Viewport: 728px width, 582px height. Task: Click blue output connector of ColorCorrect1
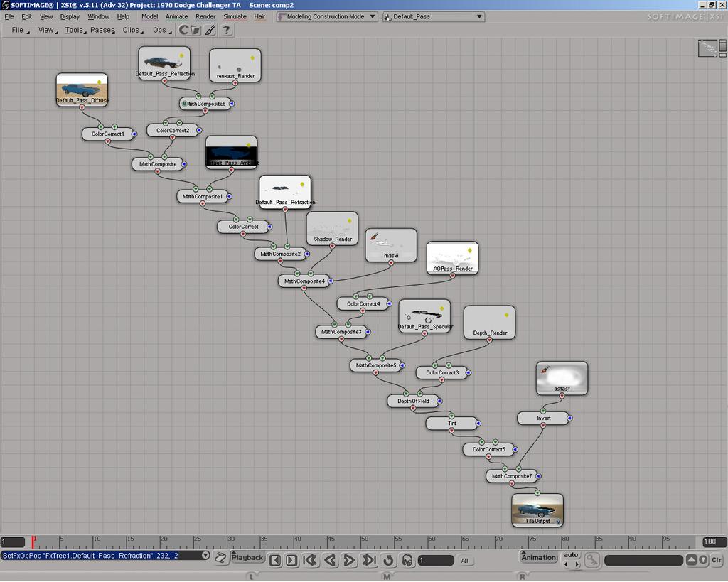point(134,134)
